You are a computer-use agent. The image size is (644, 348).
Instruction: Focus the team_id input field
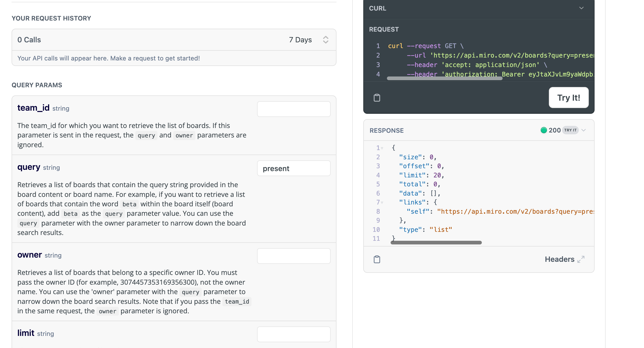[x=294, y=109]
